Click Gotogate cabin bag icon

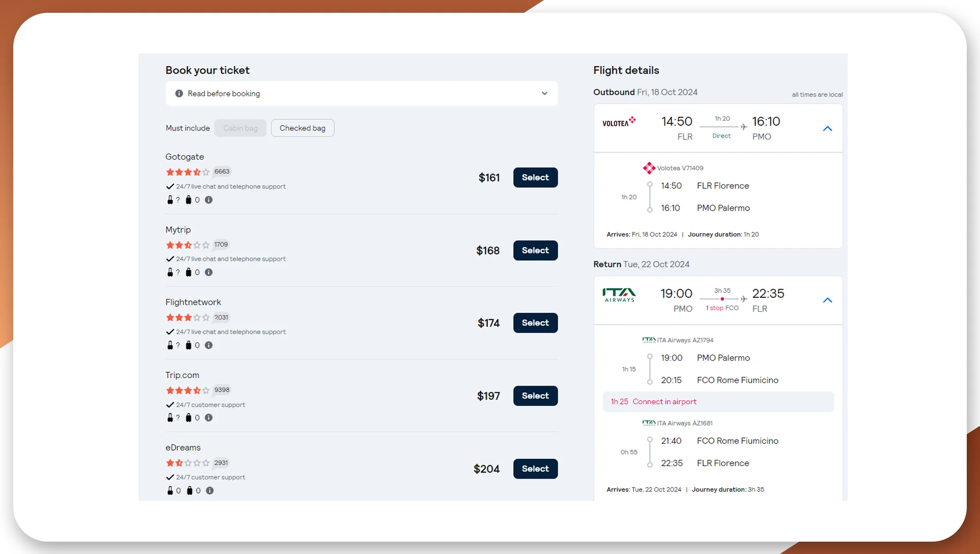tap(170, 200)
